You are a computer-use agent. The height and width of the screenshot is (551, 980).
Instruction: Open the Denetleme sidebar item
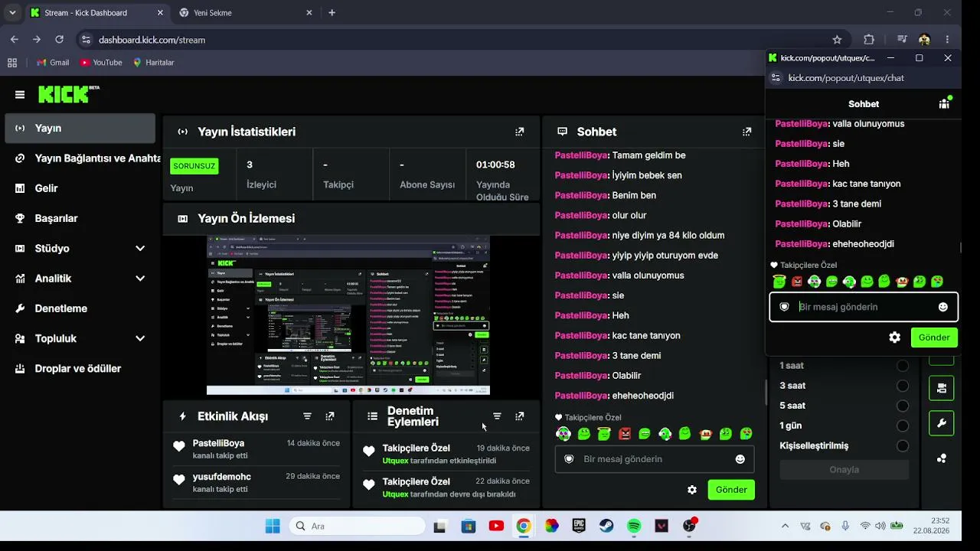[80, 308]
